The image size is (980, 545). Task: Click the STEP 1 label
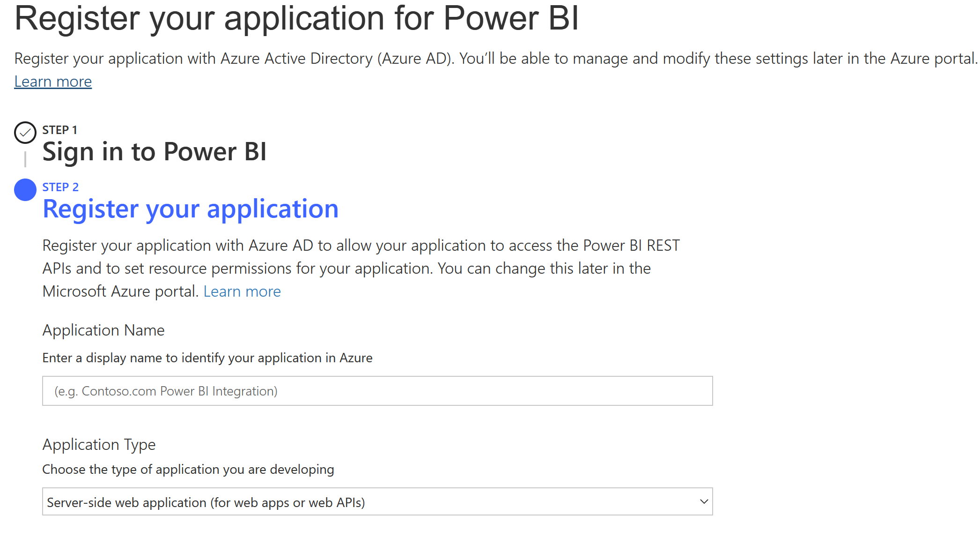coord(59,129)
